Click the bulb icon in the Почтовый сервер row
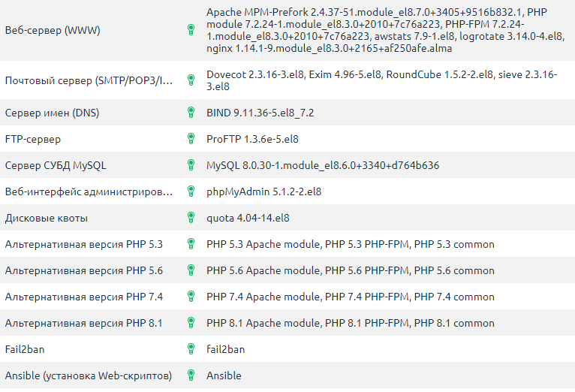This screenshot has height=392, width=575. [x=191, y=81]
